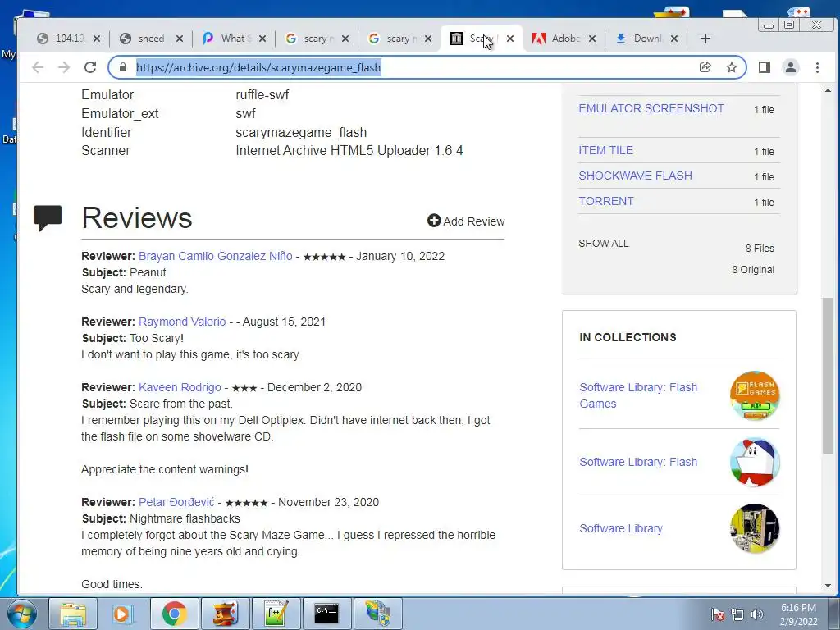Click the Flash Games collection thumbnail
Image resolution: width=840 pixels, height=630 pixels.
[755, 395]
